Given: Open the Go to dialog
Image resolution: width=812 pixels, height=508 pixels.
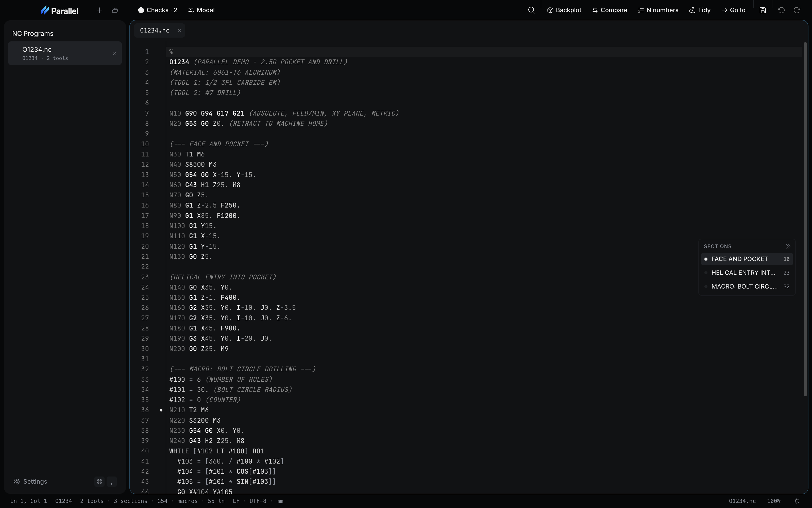Looking at the screenshot, I should click(733, 10).
